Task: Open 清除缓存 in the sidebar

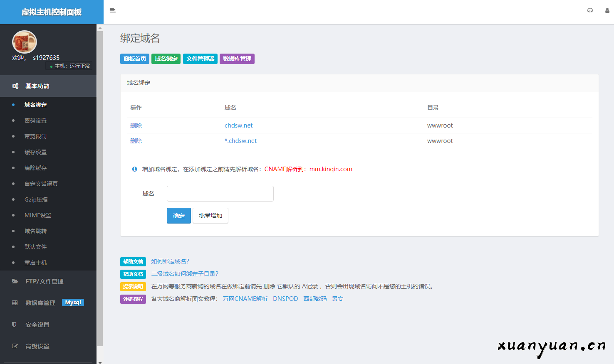Action: pyautogui.click(x=36, y=168)
